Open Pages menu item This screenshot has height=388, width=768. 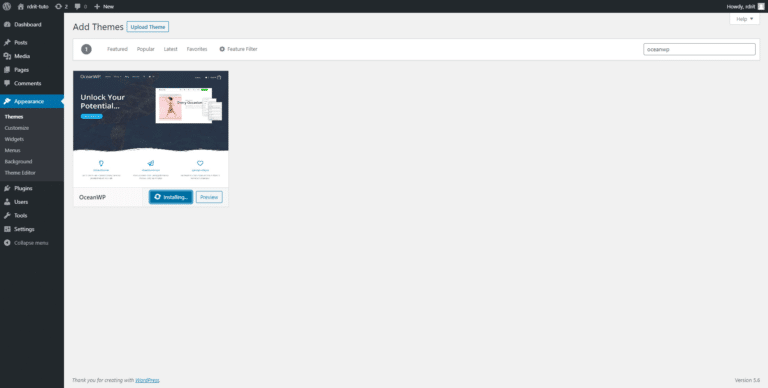click(22, 70)
